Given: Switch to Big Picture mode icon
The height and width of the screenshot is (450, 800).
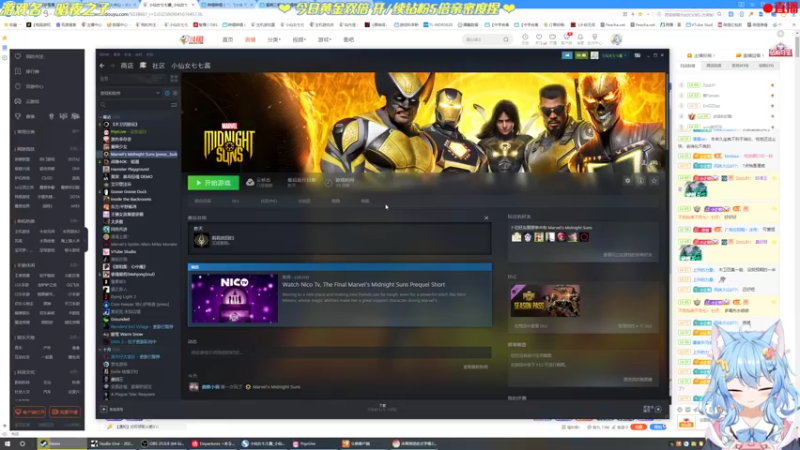Looking at the screenshot, I should [x=637, y=55].
